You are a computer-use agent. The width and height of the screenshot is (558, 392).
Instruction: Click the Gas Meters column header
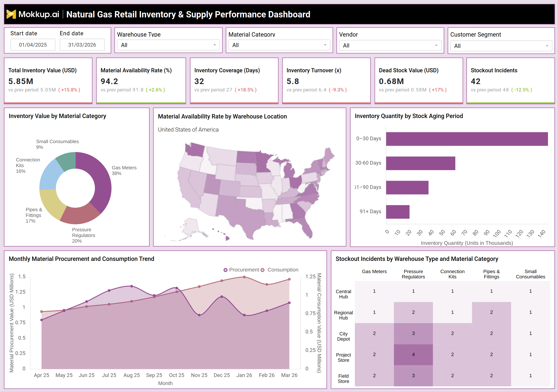coord(374,272)
